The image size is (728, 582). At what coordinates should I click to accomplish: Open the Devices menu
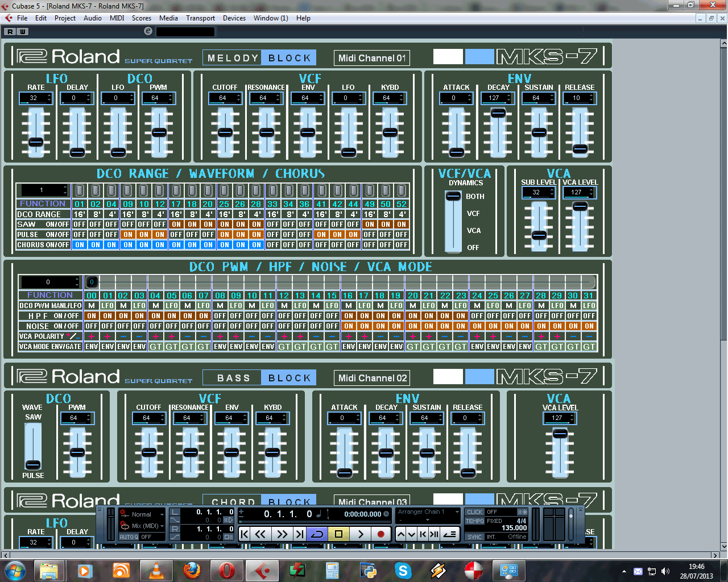[x=234, y=18]
